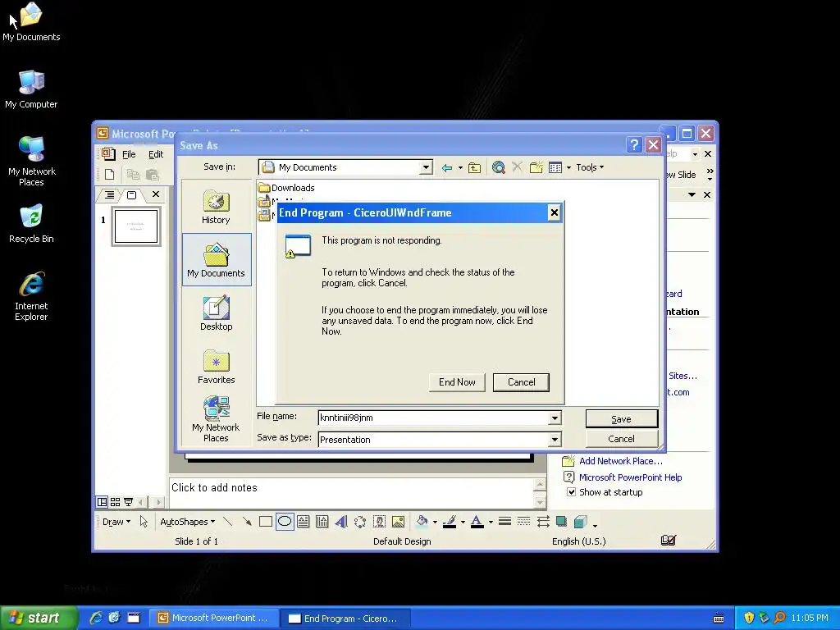Select My Documents in the places bar

pyautogui.click(x=216, y=260)
